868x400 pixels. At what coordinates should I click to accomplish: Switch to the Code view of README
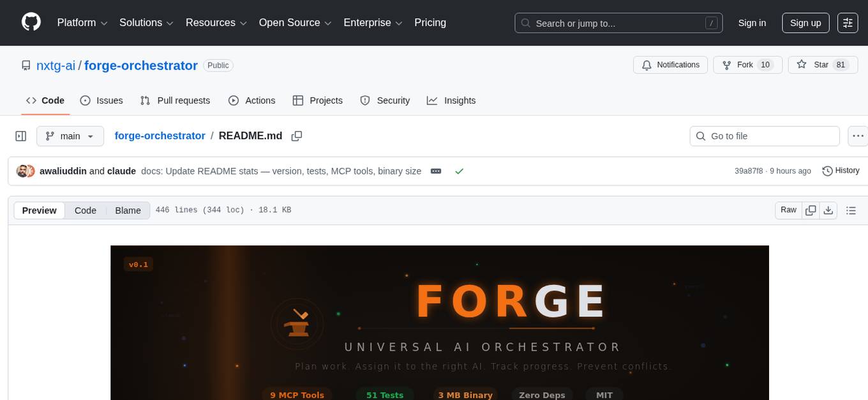[85, 210]
